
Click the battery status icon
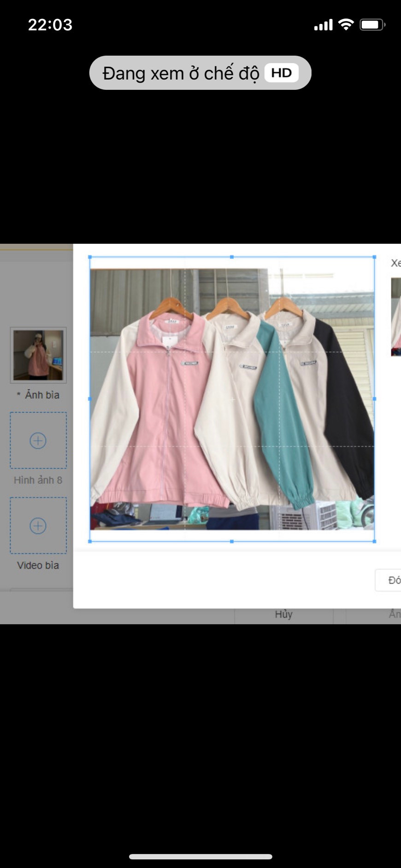pos(372,24)
